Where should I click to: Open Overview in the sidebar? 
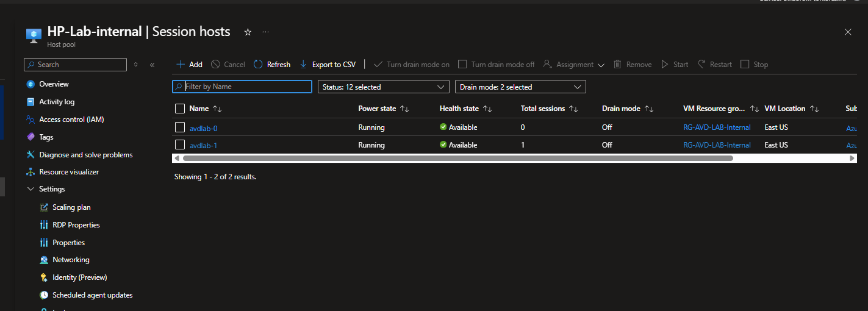[54, 84]
